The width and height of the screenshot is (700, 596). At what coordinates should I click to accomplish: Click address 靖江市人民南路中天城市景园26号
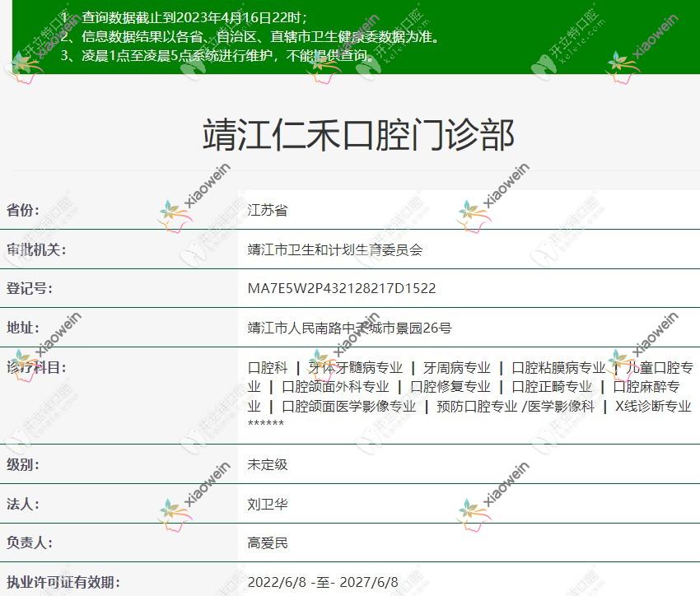[349, 328]
